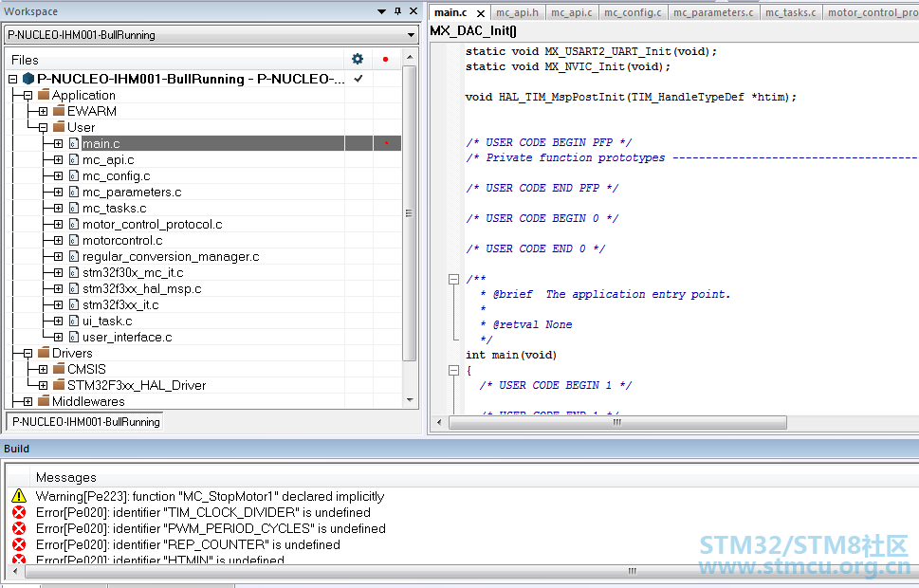The height and width of the screenshot is (588, 919).
Task: Switch to the mc_tasks.c tab
Action: (x=791, y=12)
